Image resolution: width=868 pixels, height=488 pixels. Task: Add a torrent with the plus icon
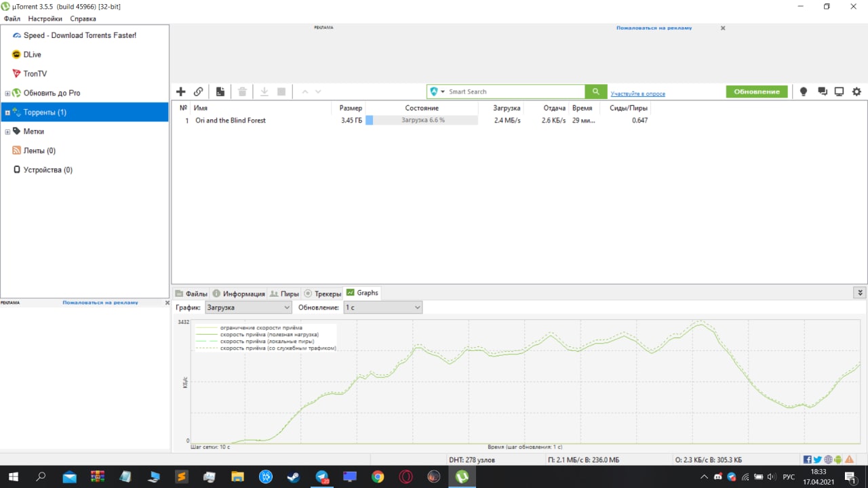coord(180,91)
